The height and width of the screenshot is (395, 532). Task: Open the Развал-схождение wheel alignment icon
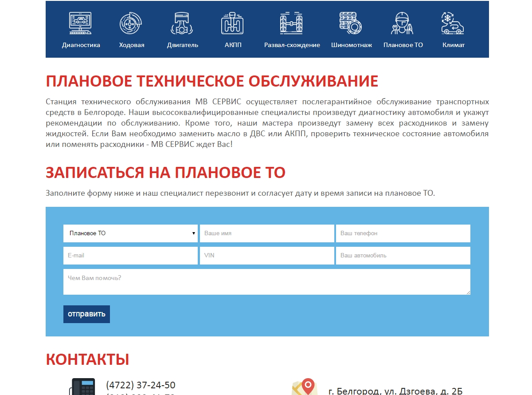coord(291,24)
